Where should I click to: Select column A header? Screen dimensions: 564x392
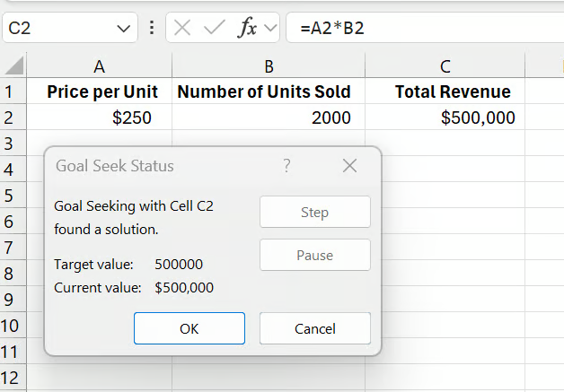[x=100, y=66]
